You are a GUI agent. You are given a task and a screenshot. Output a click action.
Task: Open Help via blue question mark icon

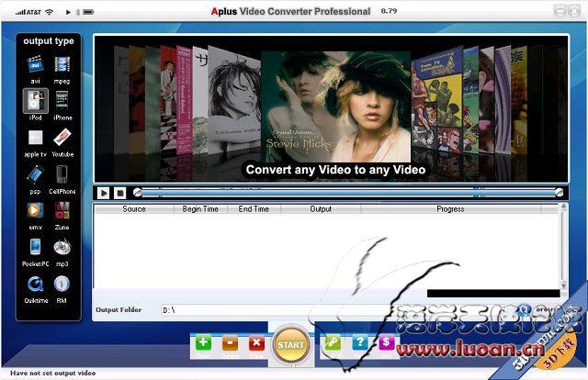(x=359, y=343)
